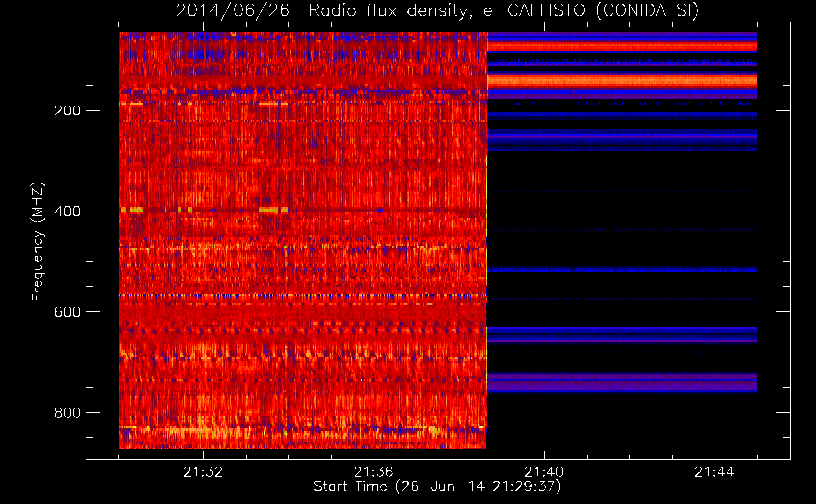Click the 21:32 time tick label
This screenshot has height=504, width=816.
click(x=203, y=472)
